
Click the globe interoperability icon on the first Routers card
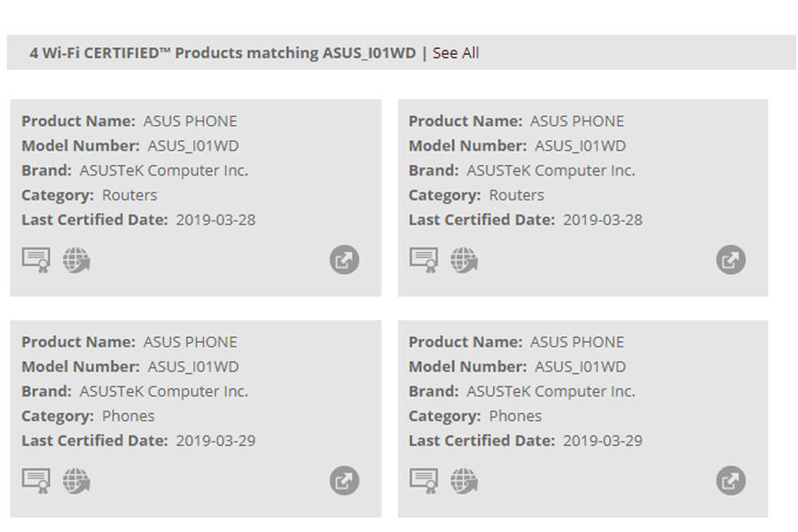(x=74, y=259)
